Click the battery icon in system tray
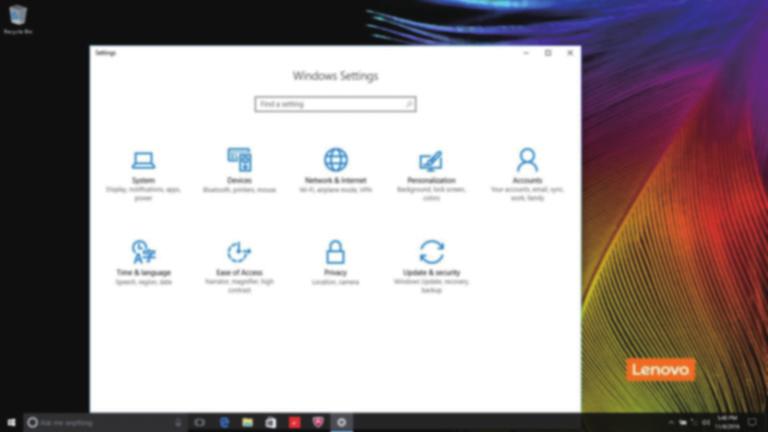The width and height of the screenshot is (768, 432). click(683, 422)
